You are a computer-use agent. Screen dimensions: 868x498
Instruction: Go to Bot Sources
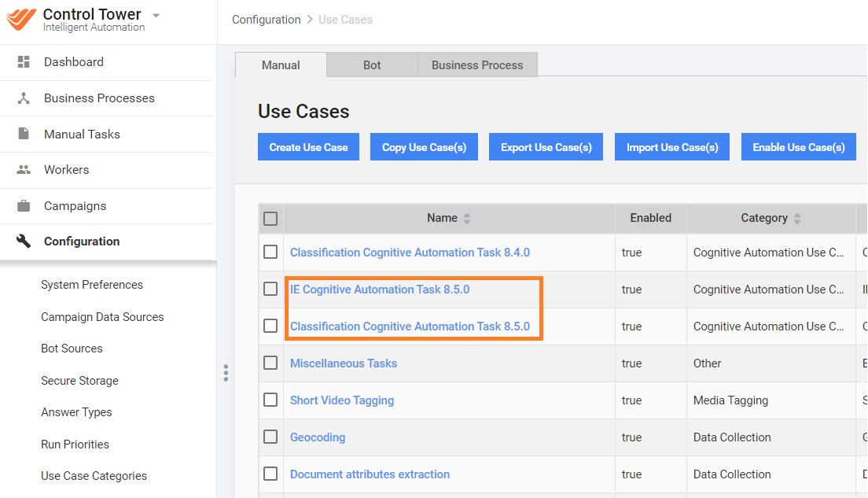(x=72, y=349)
